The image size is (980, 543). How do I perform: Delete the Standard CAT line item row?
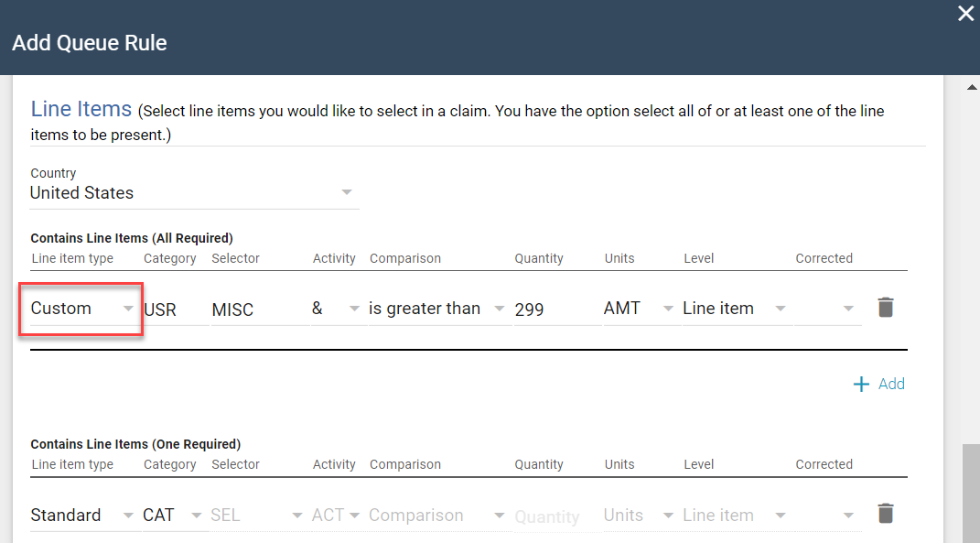(885, 514)
